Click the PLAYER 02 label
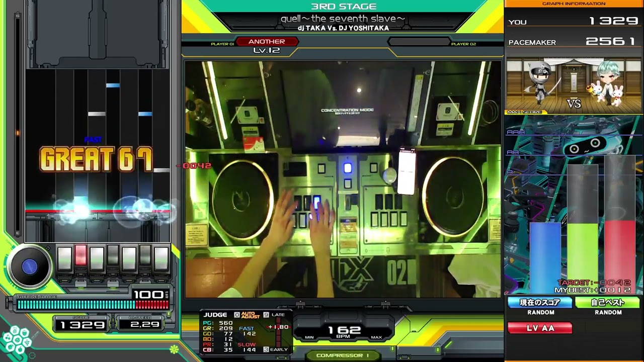Screen dimensions: 644x362 [x=463, y=44]
